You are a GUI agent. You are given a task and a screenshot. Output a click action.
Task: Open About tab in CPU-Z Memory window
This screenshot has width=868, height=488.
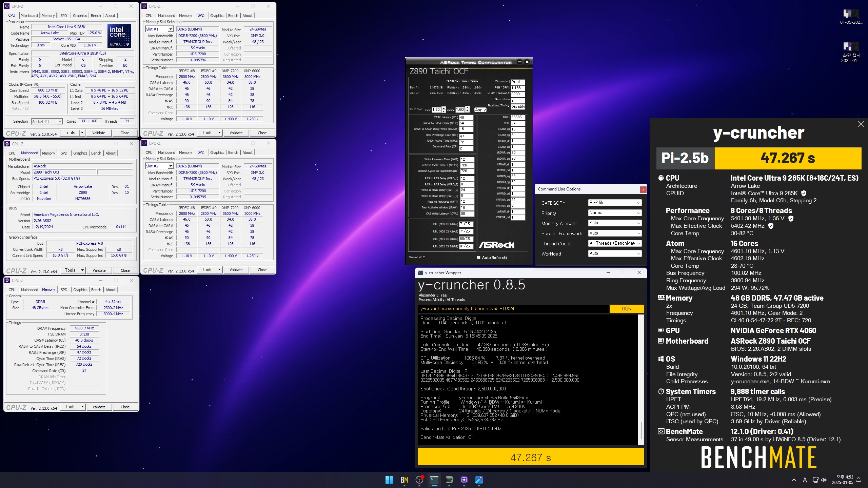111,290
